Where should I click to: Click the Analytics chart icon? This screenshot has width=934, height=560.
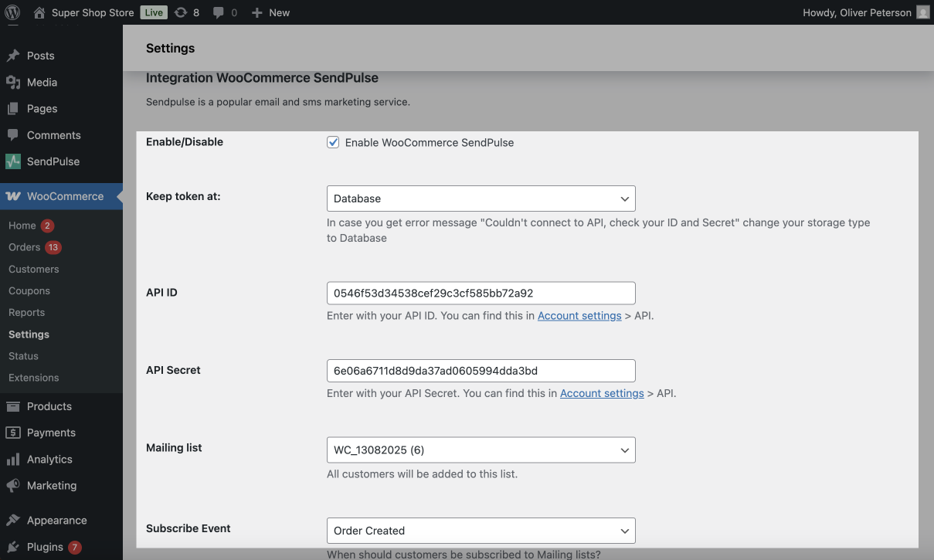tap(13, 460)
